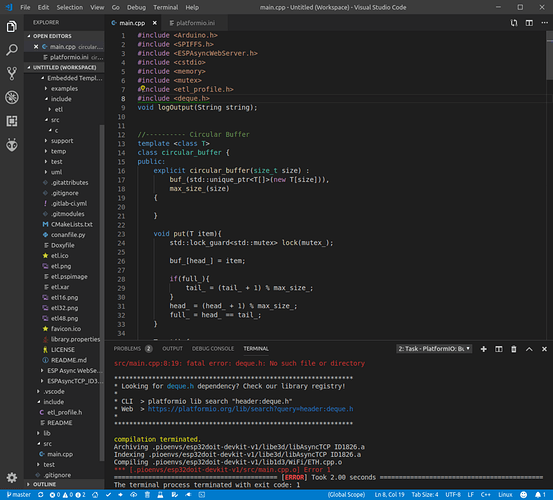Split the terminal panel
Screen dimensions: 553x500
[x=498, y=349]
